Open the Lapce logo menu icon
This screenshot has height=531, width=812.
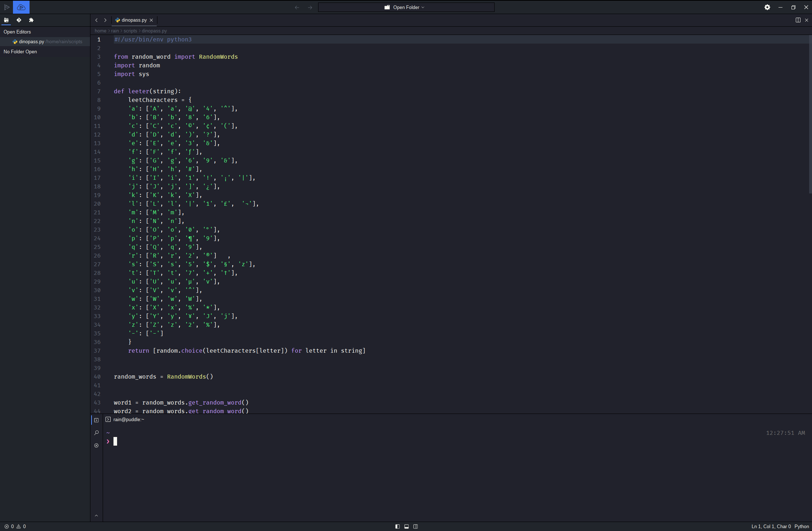click(6, 7)
